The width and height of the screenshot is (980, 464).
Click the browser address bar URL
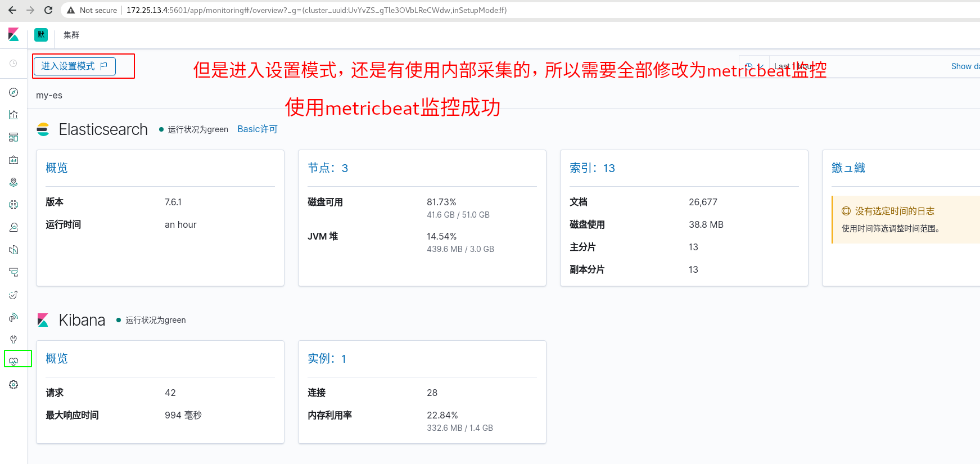pos(317,10)
